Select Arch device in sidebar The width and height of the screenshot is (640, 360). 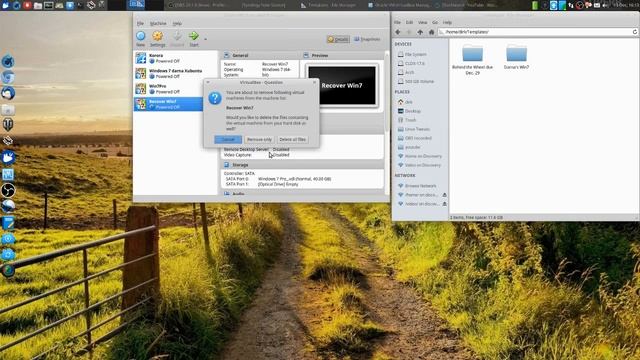pos(409,72)
